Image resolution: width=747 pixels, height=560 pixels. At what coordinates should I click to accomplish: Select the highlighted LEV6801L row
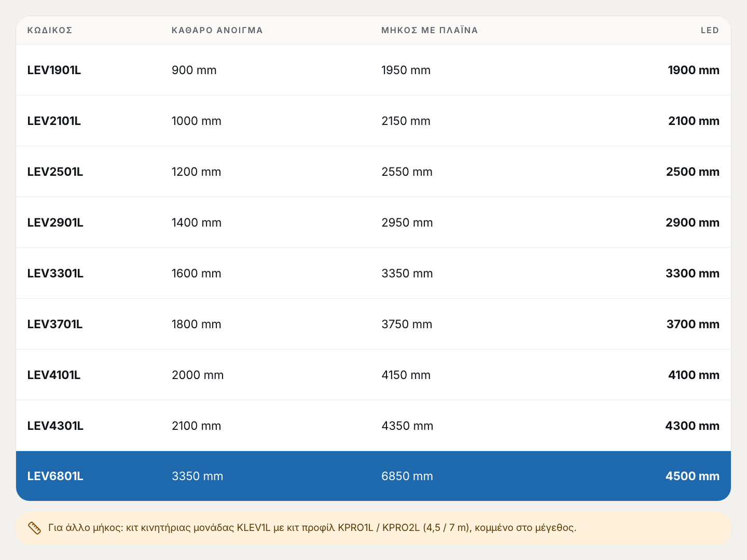[374, 476]
